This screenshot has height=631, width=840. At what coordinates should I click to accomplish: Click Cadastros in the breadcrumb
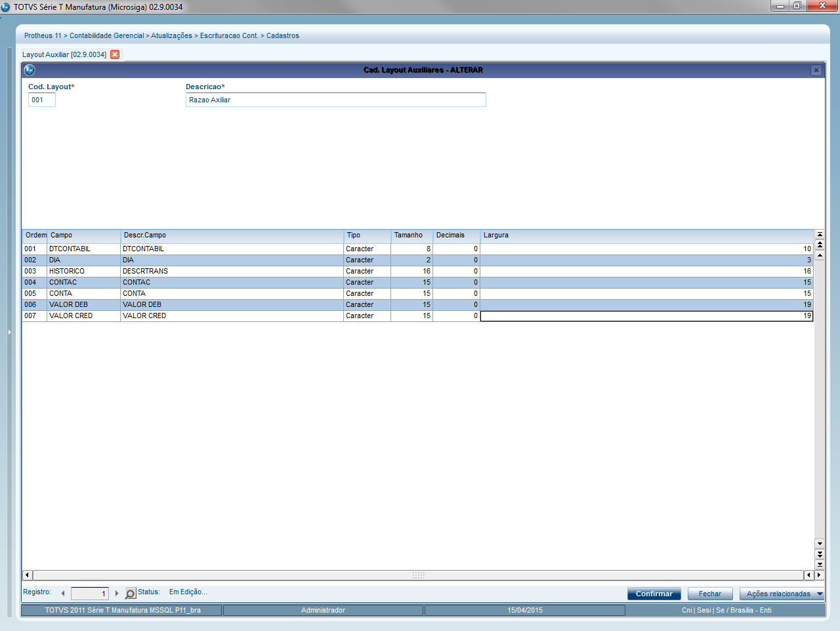[x=283, y=35]
